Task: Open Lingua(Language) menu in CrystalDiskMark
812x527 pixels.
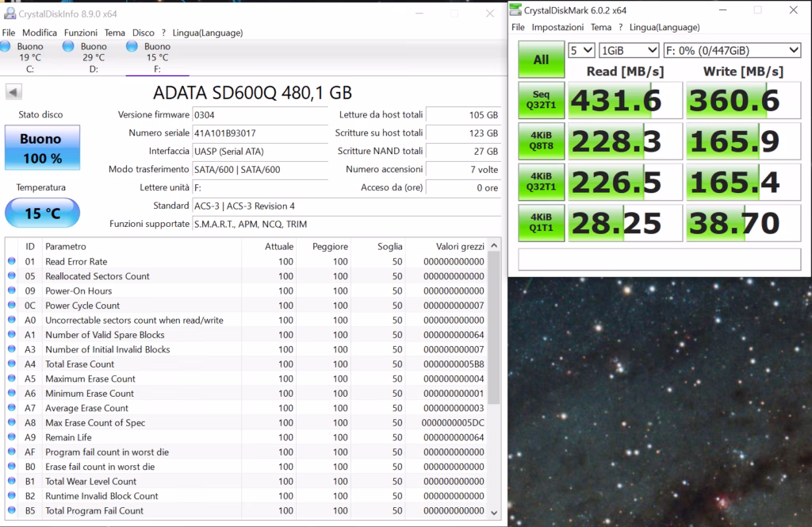Action: coord(665,27)
